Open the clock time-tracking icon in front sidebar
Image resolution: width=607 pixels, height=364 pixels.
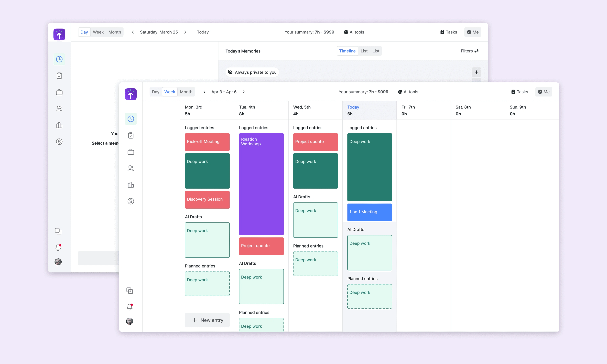(131, 119)
